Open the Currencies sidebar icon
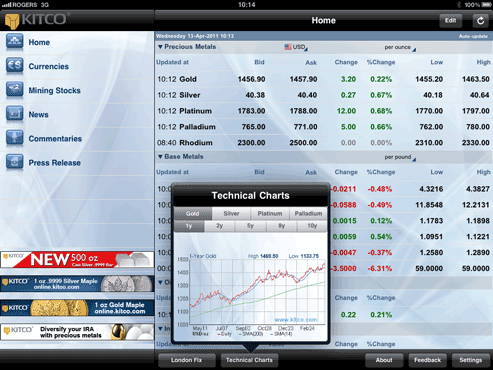The image size is (493, 370). pos(15,66)
